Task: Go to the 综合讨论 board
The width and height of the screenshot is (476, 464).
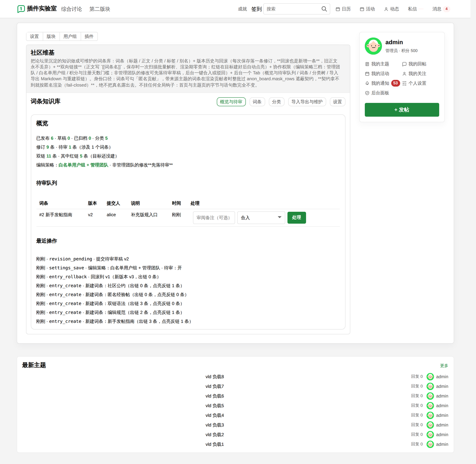Action: tap(71, 9)
